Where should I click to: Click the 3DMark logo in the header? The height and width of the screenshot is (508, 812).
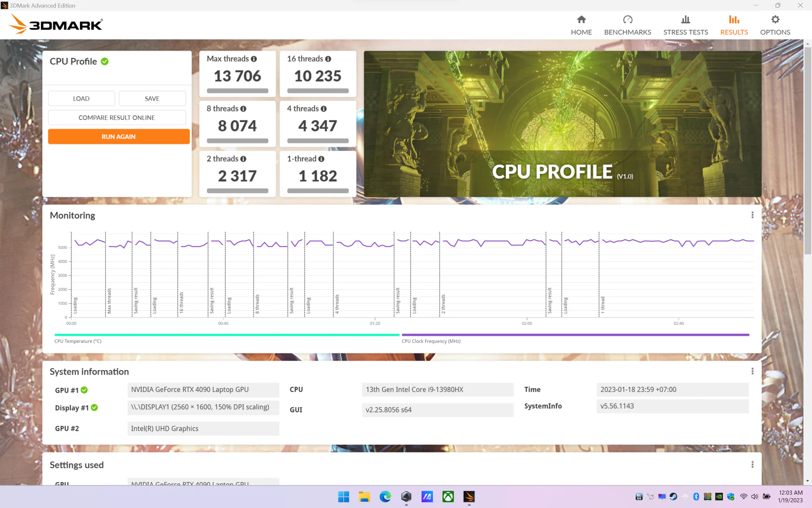pyautogui.click(x=56, y=24)
